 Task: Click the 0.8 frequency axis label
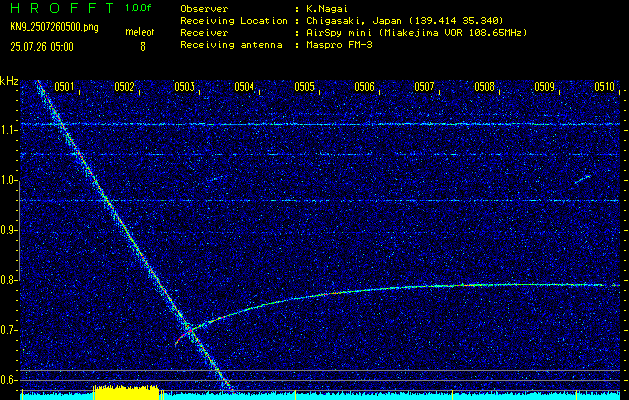[7, 280]
